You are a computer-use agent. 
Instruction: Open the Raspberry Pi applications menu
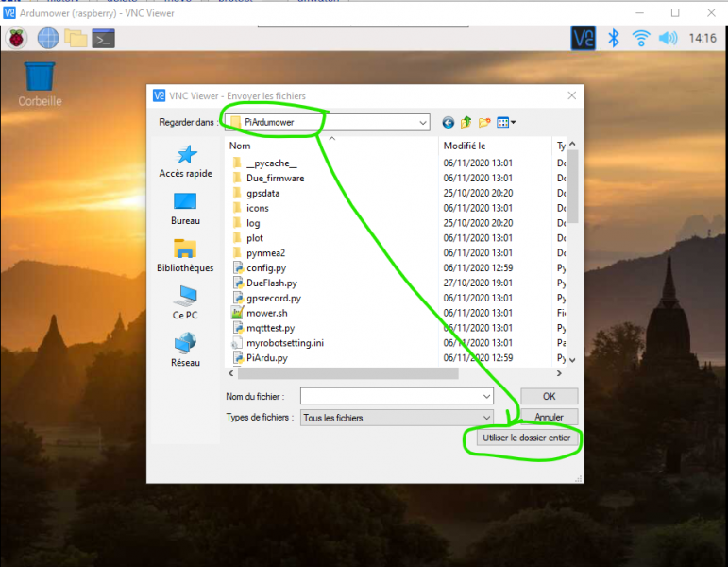(17, 38)
